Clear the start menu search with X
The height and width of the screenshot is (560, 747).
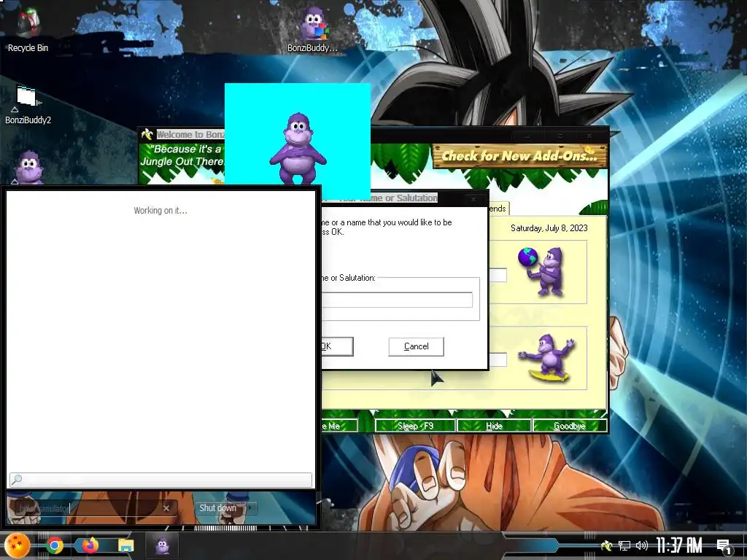coord(166,508)
